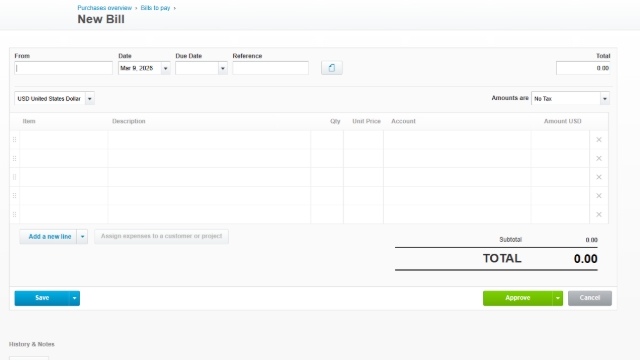Expand the Save button options arrow
640x360 pixels.
[x=74, y=298]
